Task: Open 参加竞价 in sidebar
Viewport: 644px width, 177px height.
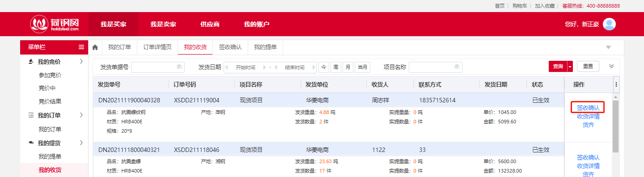Action: [x=50, y=75]
